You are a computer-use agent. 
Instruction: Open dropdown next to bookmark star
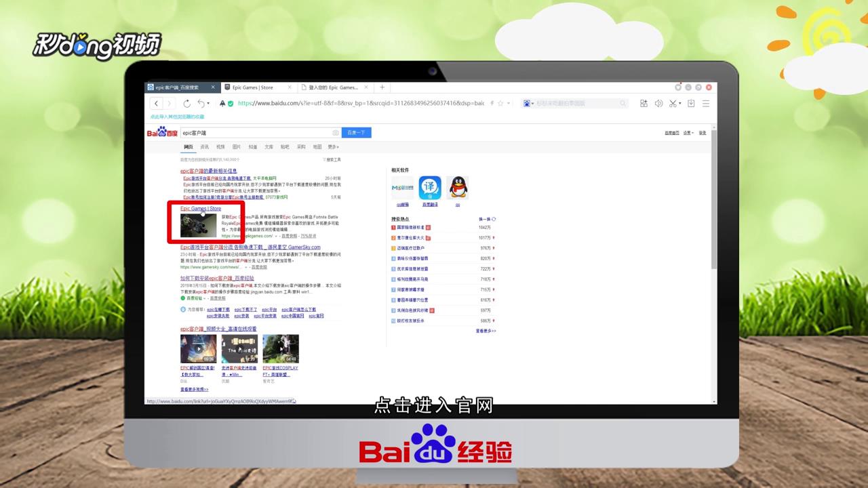click(x=508, y=104)
